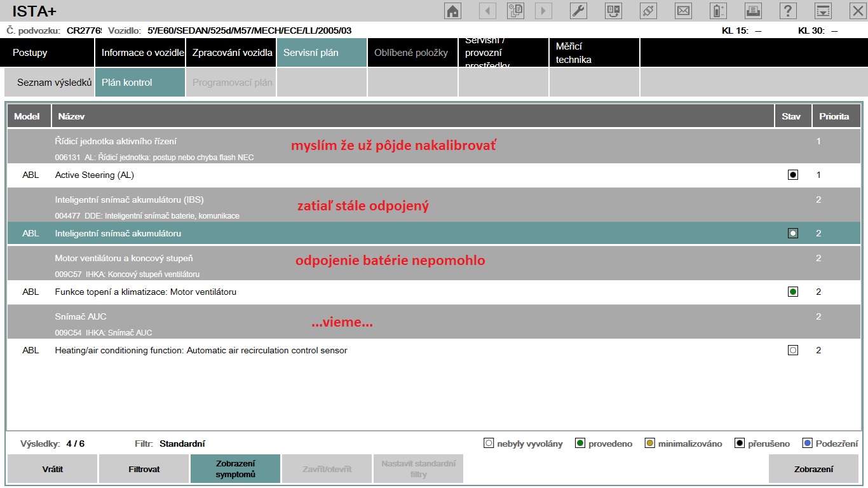Click the battery status icon
This screenshot has width=868, height=488.
tap(718, 11)
